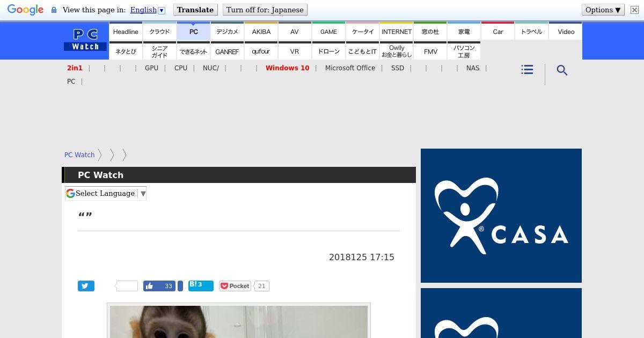The height and width of the screenshot is (338, 644).
Task: Open the GANREF tab
Action: click(227, 51)
